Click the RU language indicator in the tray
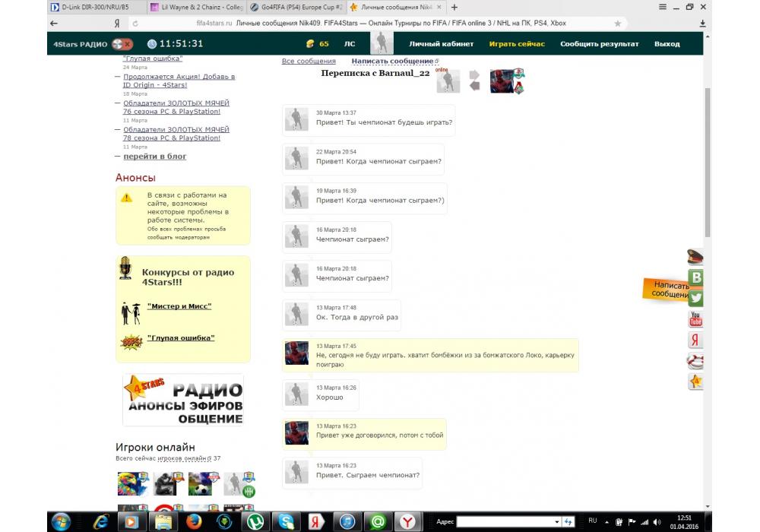 (x=593, y=521)
